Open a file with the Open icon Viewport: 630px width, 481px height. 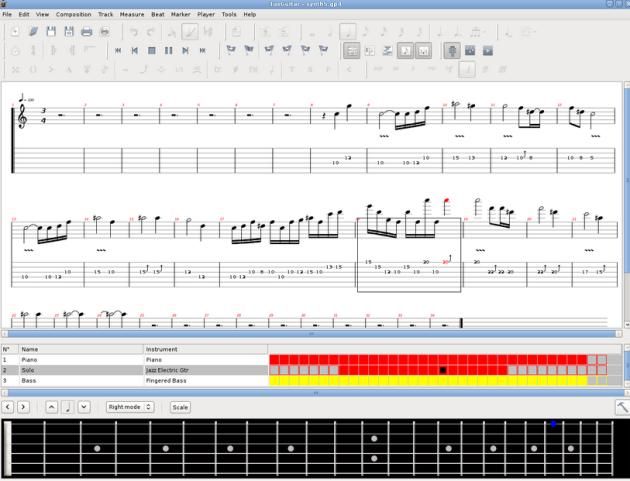tap(33, 32)
